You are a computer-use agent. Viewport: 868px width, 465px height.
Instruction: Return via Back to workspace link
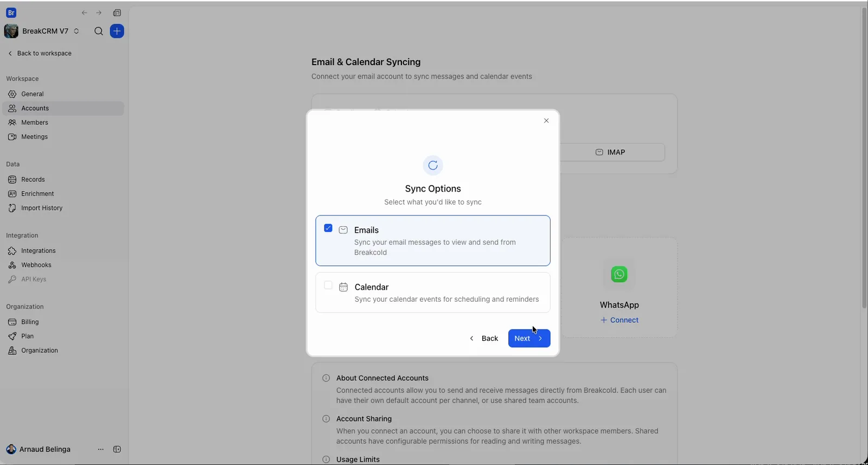click(40, 53)
